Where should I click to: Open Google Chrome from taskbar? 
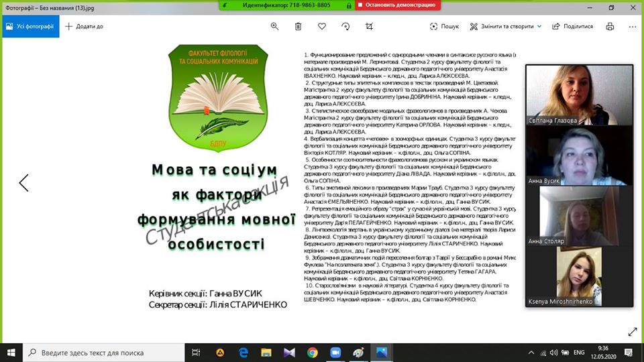[x=312, y=353]
